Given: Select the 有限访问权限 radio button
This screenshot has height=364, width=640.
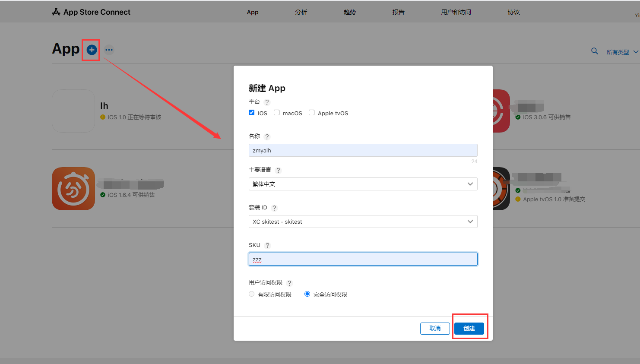Looking at the screenshot, I should [252, 294].
